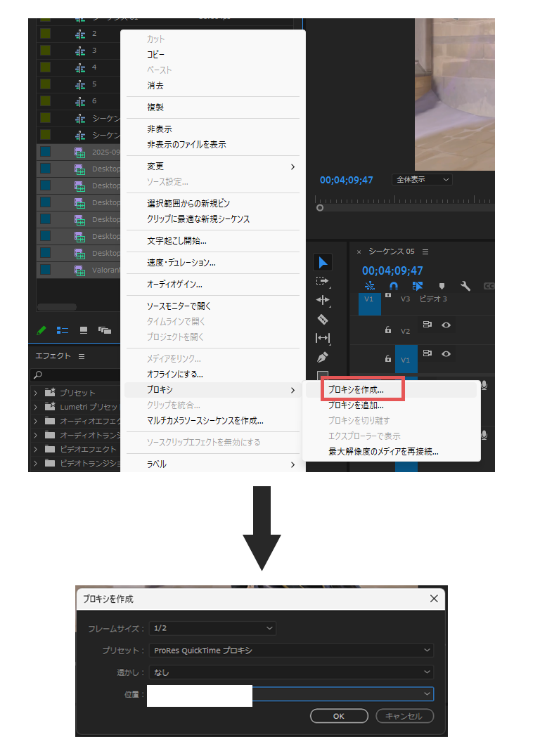Viewport: 540px width, 756px height.
Task: Choose プロキシを作成... from the submenu
Action: [x=356, y=390]
